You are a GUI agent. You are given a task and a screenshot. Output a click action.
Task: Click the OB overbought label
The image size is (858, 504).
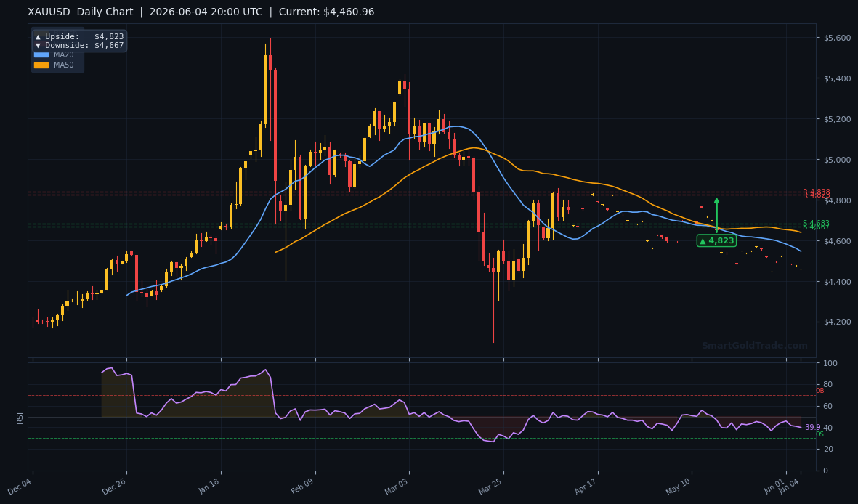819,391
